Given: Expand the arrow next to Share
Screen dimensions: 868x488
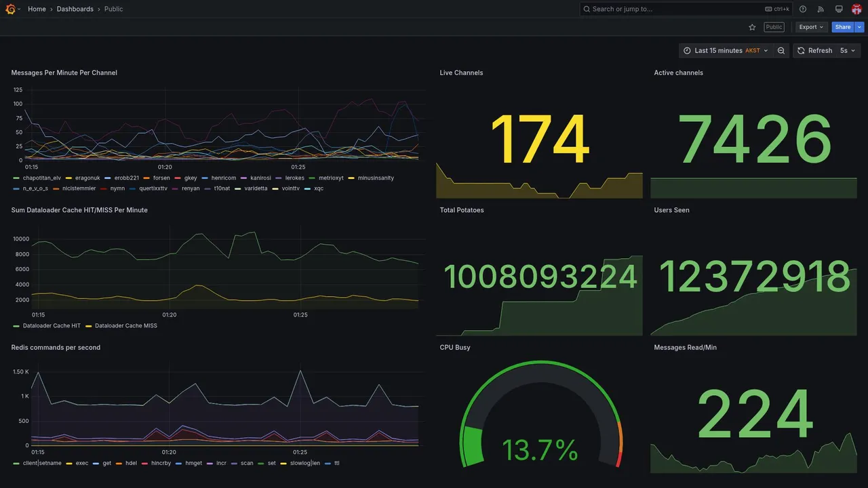Looking at the screenshot, I should click(859, 27).
